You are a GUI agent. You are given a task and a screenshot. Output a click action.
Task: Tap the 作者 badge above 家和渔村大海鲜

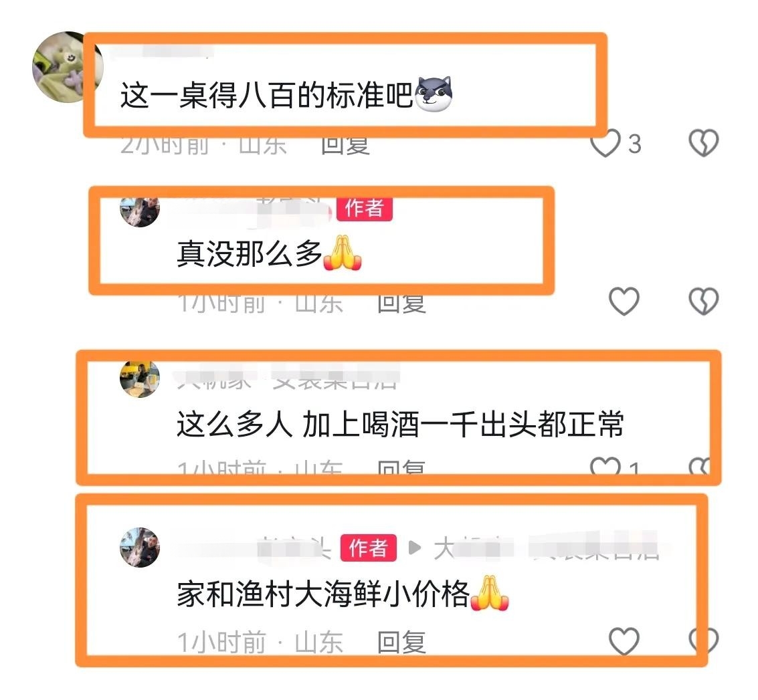[369, 548]
